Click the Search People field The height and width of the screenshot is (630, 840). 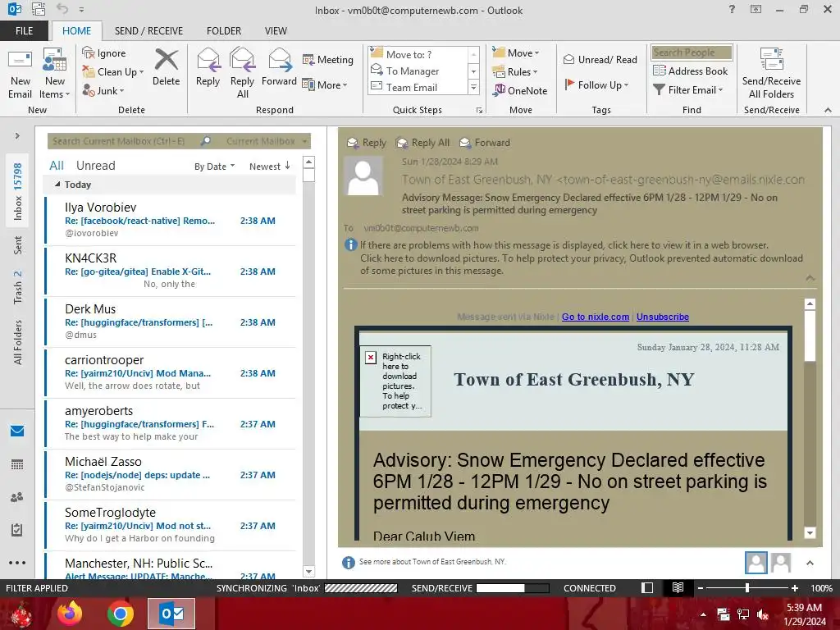click(x=691, y=52)
